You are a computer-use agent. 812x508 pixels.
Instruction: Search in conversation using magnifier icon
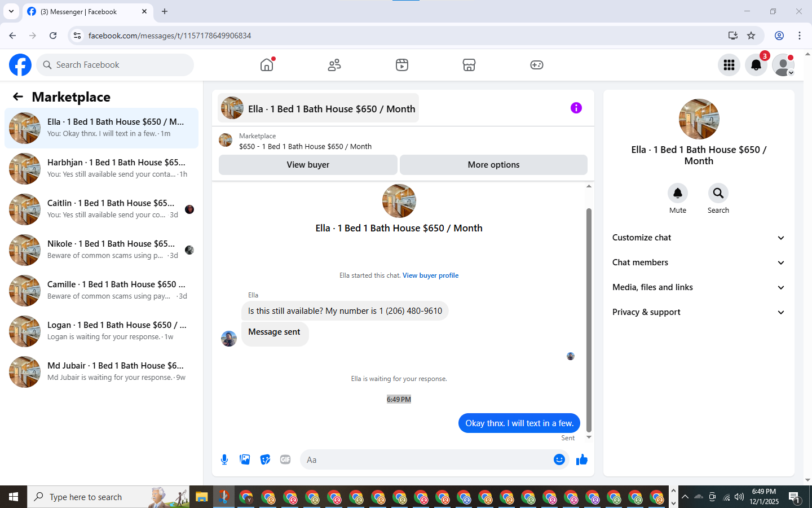[x=718, y=193]
